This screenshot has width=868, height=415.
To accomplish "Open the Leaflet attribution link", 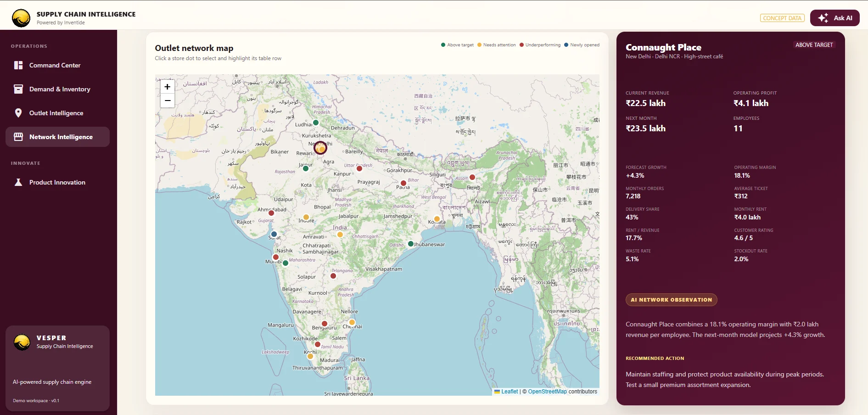I will (506, 392).
